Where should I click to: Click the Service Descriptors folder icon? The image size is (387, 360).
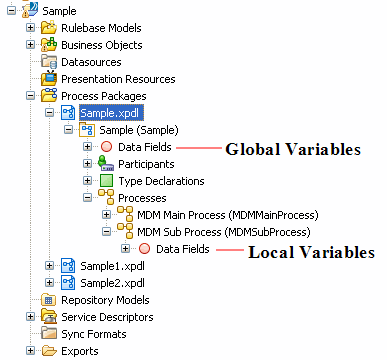49,316
